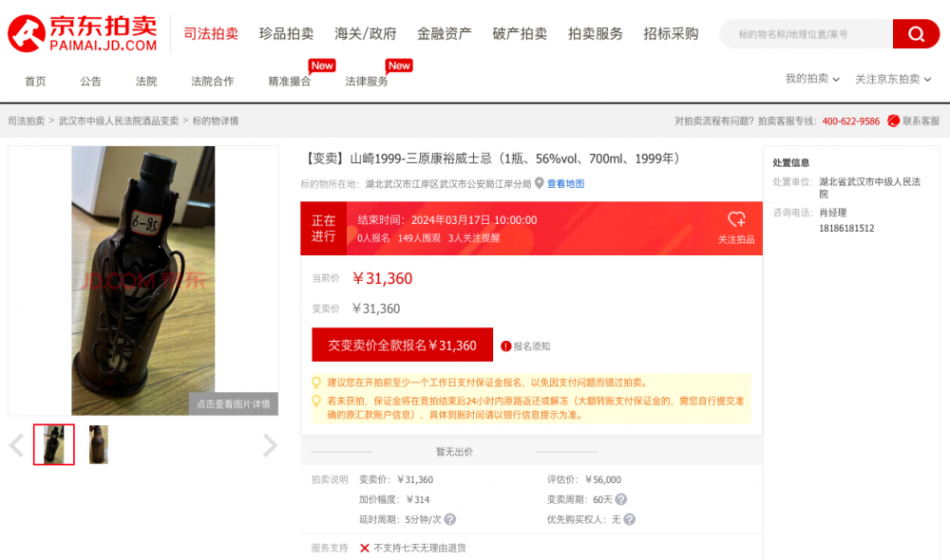Click the map pin location icon
Image resolution: width=950 pixels, height=560 pixels.
540,183
